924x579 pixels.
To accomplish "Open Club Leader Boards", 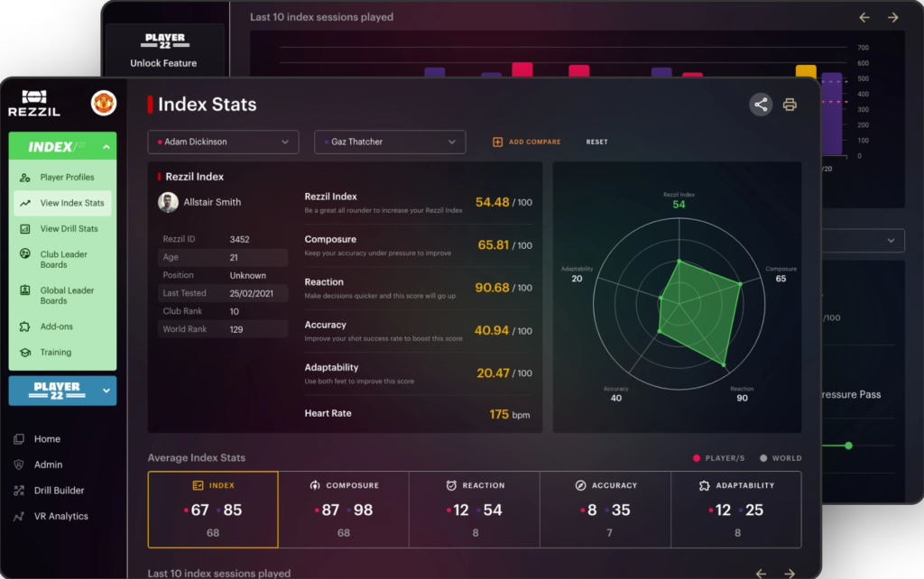I will pyautogui.click(x=62, y=260).
